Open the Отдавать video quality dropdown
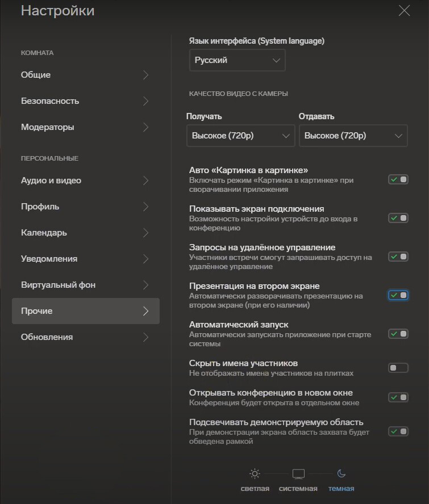 (x=353, y=136)
